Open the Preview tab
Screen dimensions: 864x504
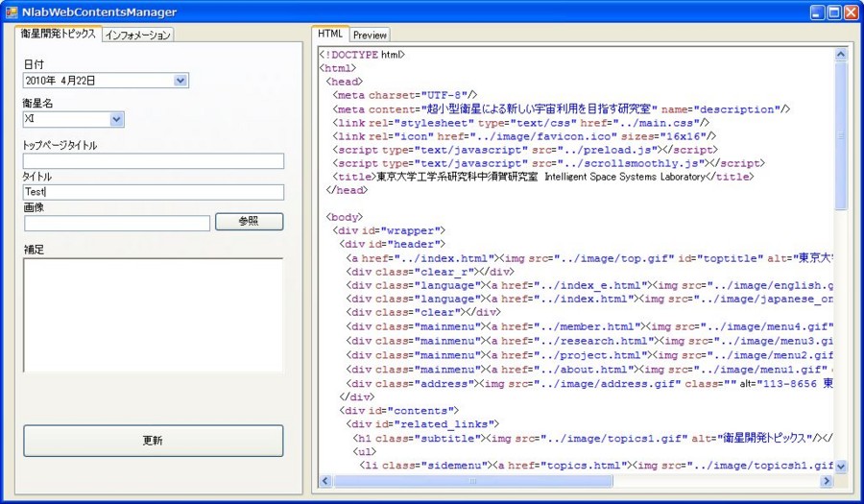[370, 35]
